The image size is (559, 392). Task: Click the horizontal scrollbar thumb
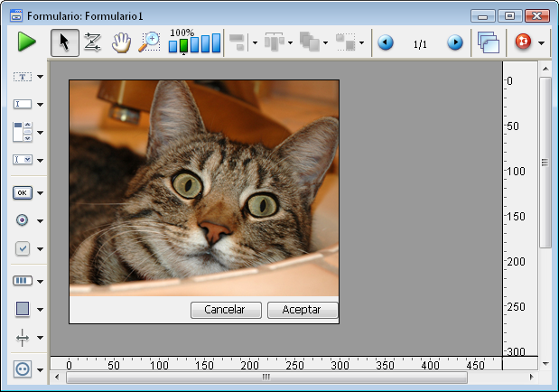pyautogui.click(x=266, y=378)
